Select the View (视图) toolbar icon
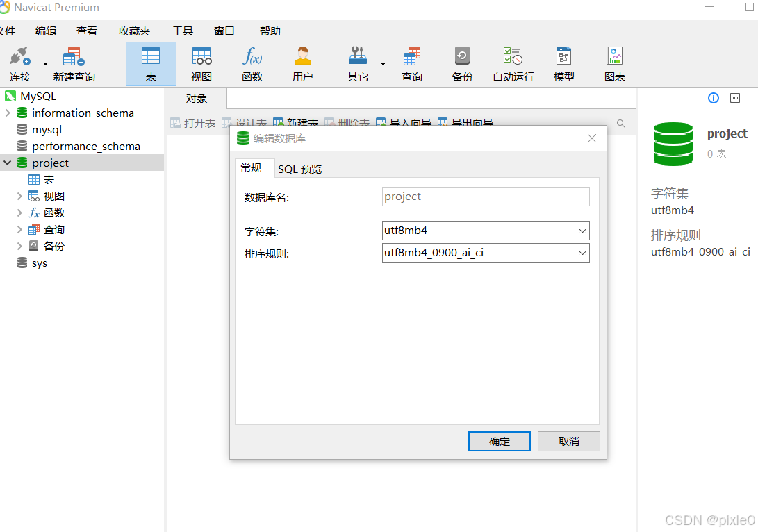 pyautogui.click(x=201, y=64)
